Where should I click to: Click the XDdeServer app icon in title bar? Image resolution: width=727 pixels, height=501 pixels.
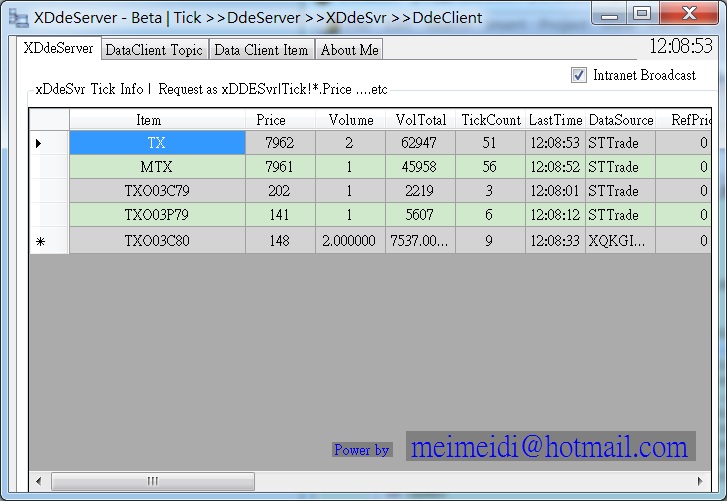pyautogui.click(x=19, y=18)
